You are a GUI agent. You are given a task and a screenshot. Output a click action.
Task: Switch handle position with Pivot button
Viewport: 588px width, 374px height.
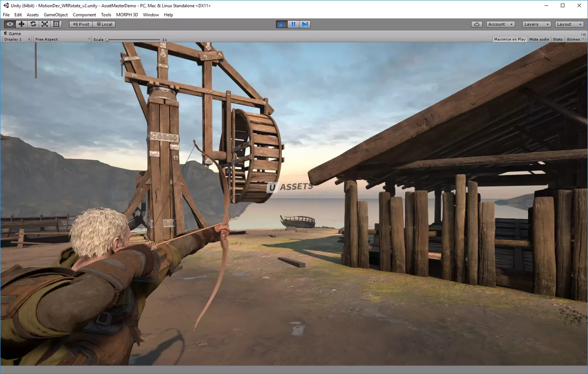pos(81,24)
